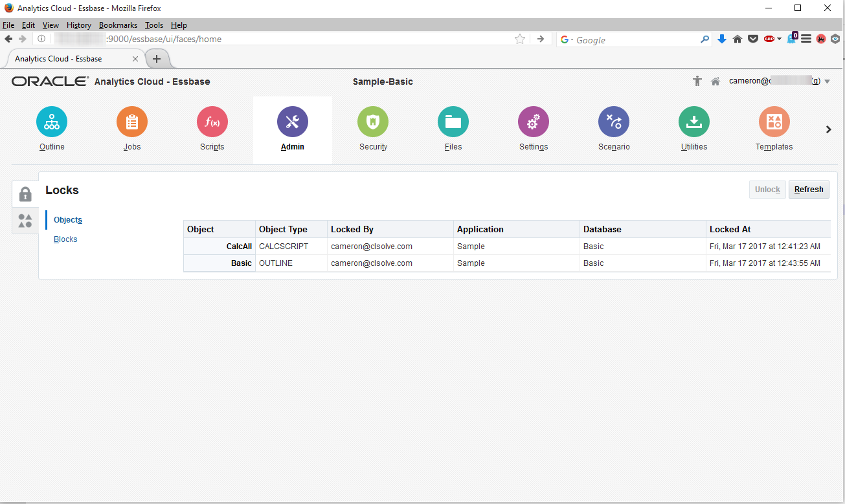Open the Utilities section
This screenshot has width=845, height=504.
pos(694,129)
